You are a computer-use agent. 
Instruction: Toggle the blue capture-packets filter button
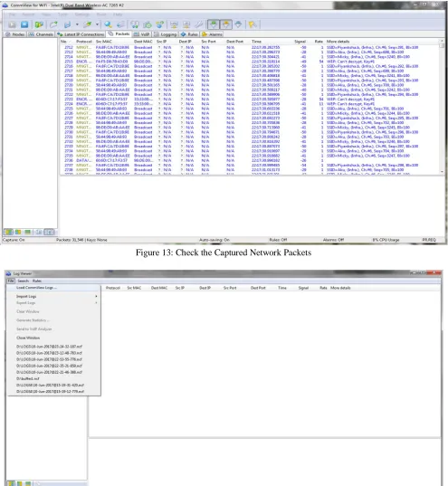pyautogui.click(x=238, y=24)
